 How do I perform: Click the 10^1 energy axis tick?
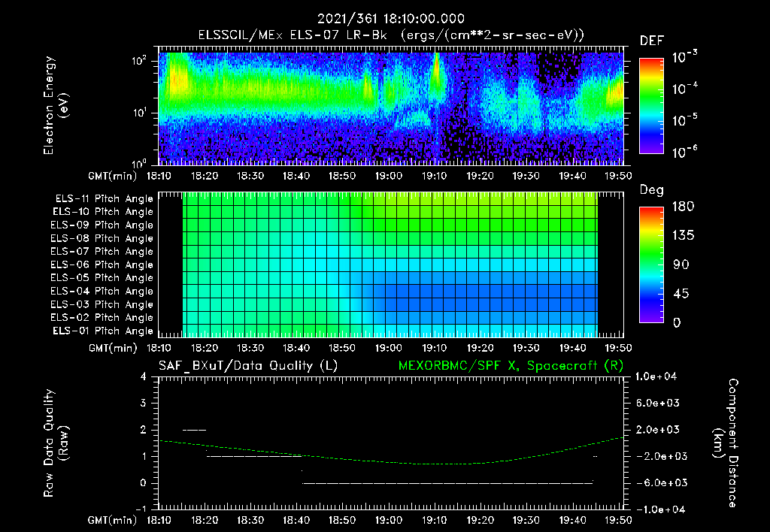pos(139,113)
